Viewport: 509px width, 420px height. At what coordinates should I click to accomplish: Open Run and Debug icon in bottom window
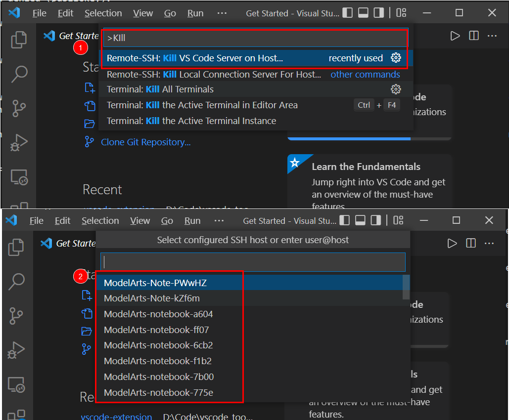point(16,350)
